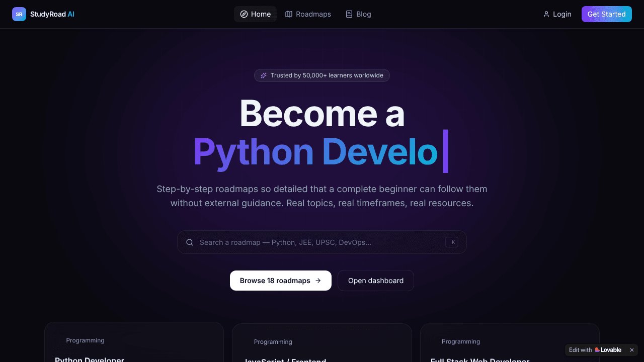Click the Login link

click(x=557, y=14)
